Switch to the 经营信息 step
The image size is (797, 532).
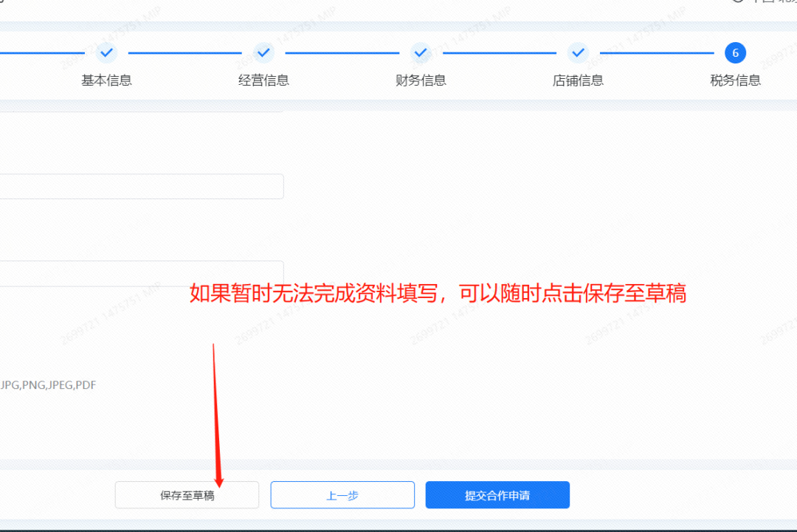point(263,80)
